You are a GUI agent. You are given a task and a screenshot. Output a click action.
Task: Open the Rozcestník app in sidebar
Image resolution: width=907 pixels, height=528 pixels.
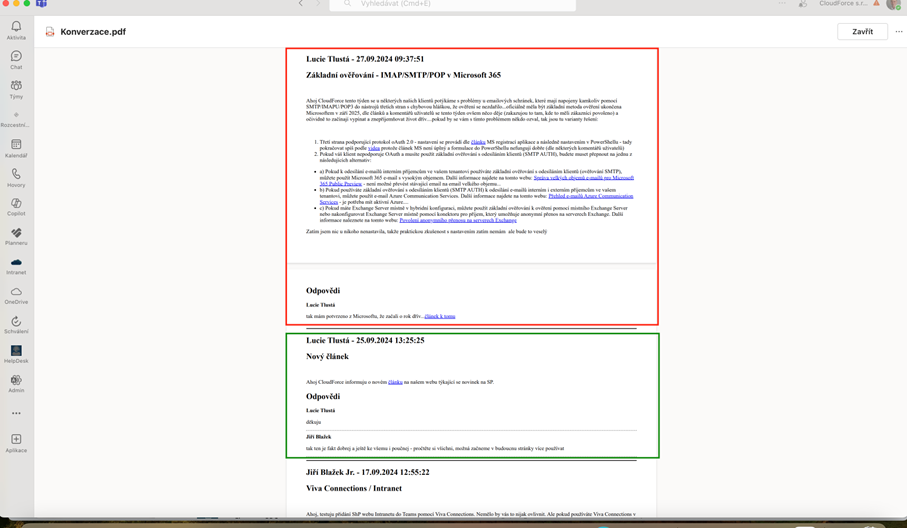(x=16, y=119)
